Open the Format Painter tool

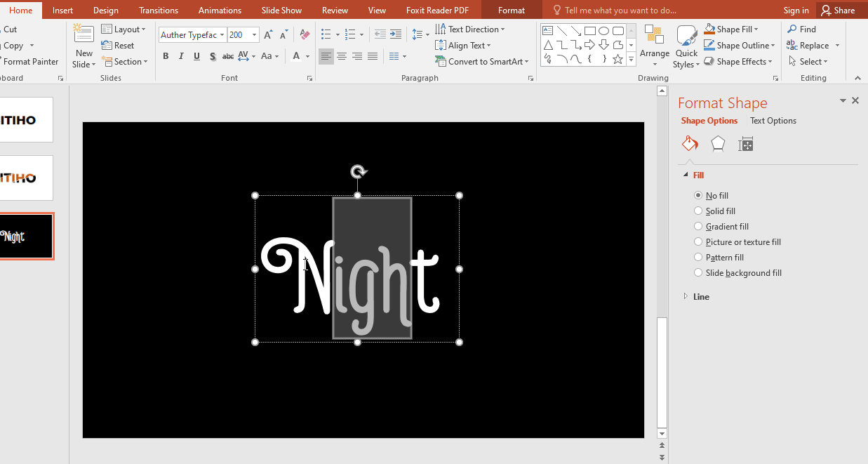28,62
